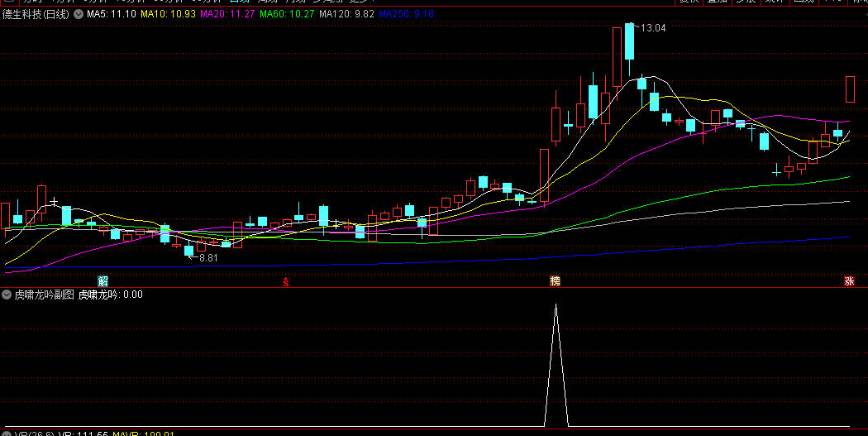The height and width of the screenshot is (436, 868).
Task: Click the red S signal marker
Action: [287, 281]
